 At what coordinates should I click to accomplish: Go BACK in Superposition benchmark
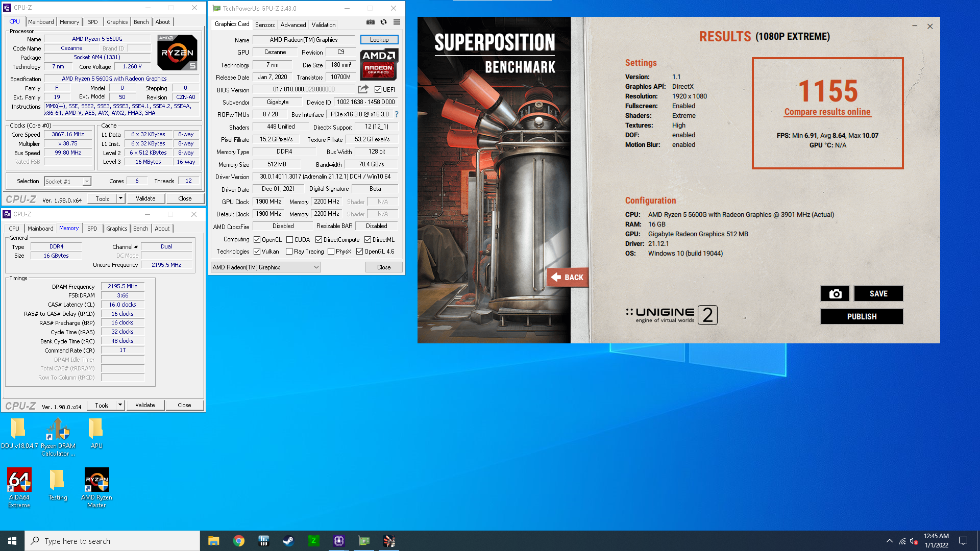click(568, 277)
